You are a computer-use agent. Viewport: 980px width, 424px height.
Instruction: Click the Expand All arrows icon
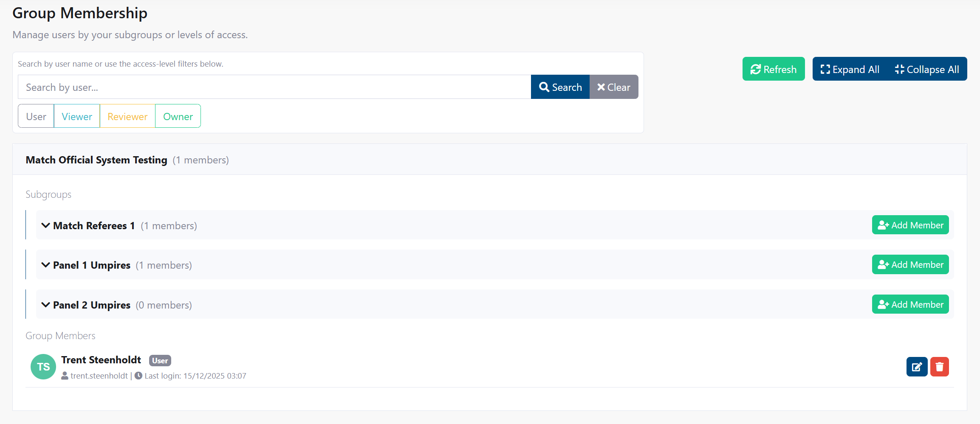[x=825, y=69]
